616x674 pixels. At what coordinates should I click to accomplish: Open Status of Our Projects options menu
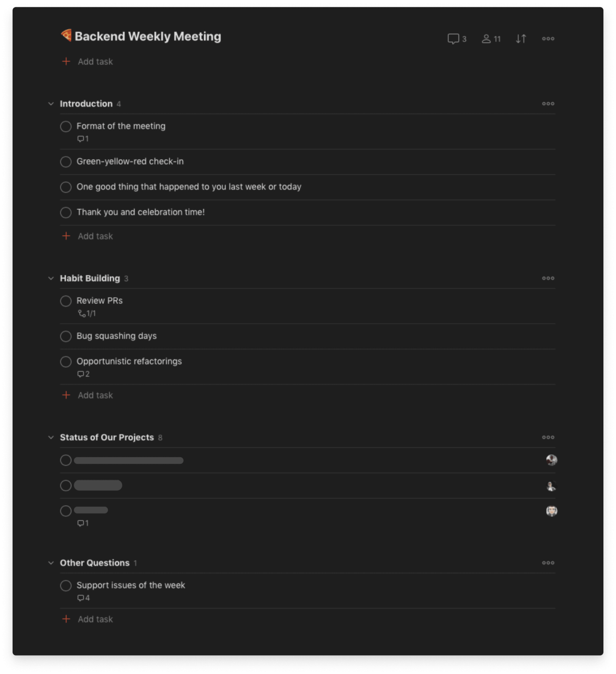(548, 437)
